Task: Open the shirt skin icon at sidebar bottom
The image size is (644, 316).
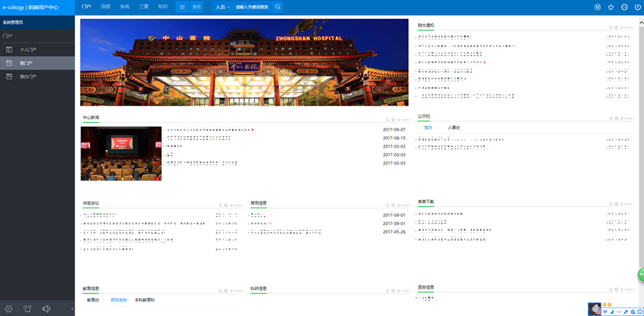Action: tap(28, 309)
